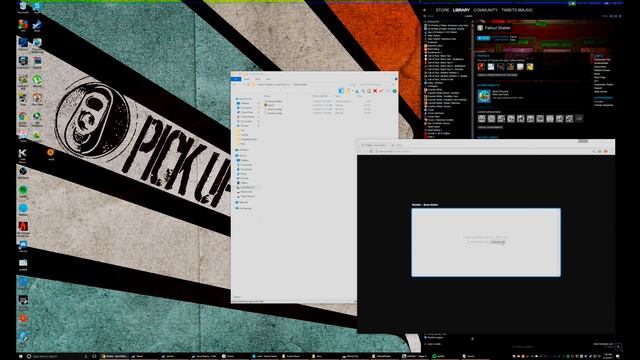Open the Skype desktop icon

click(37, 7)
